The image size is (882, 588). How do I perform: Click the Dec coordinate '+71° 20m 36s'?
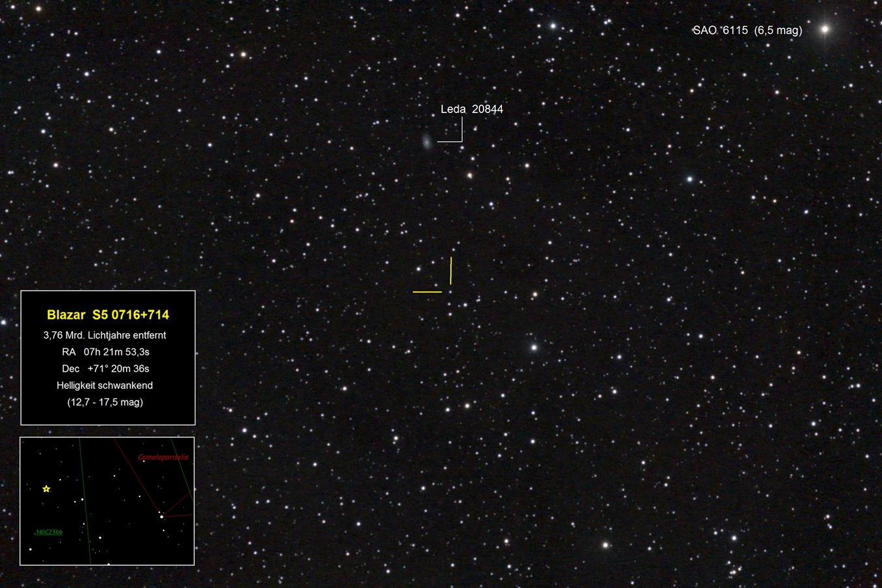coord(118,369)
